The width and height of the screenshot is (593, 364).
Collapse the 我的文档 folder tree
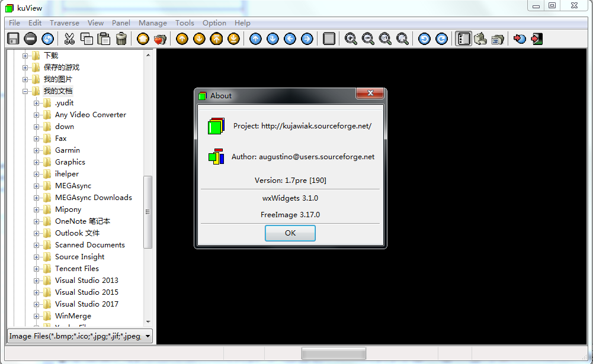point(25,91)
